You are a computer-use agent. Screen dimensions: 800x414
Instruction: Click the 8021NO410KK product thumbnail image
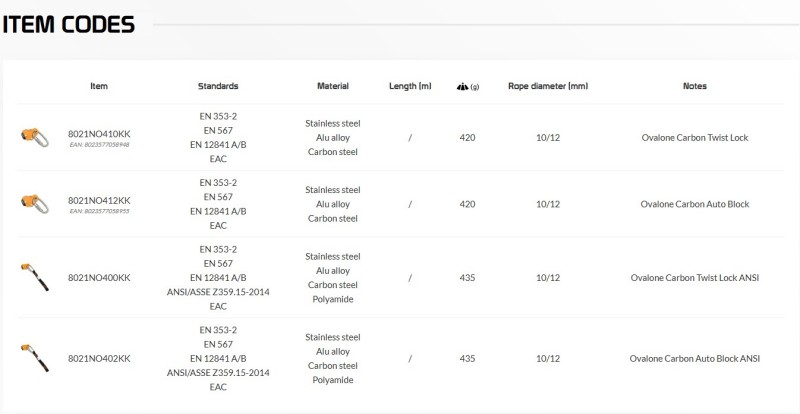(x=35, y=137)
